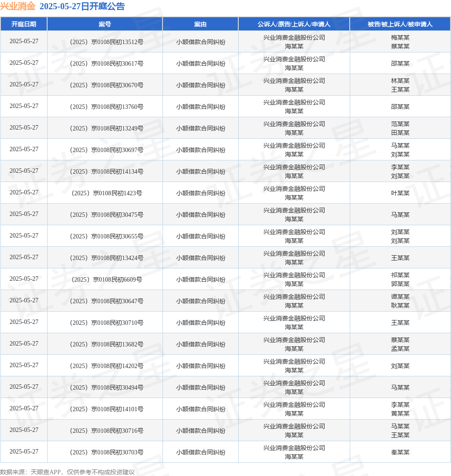Click defendant cell 秦某某
Image resolution: width=451 pixels, height=476 pixels.
(x=400, y=452)
